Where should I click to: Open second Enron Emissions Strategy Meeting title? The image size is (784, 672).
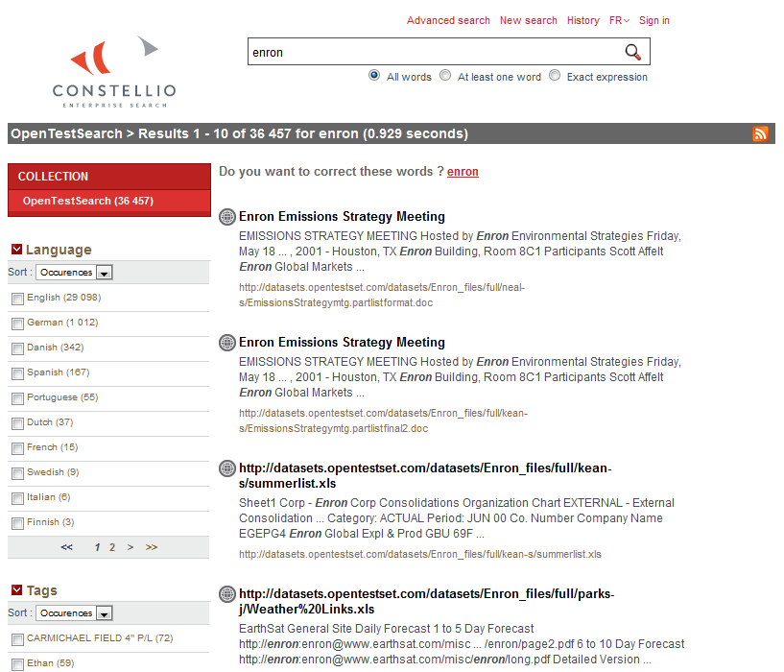[342, 343]
